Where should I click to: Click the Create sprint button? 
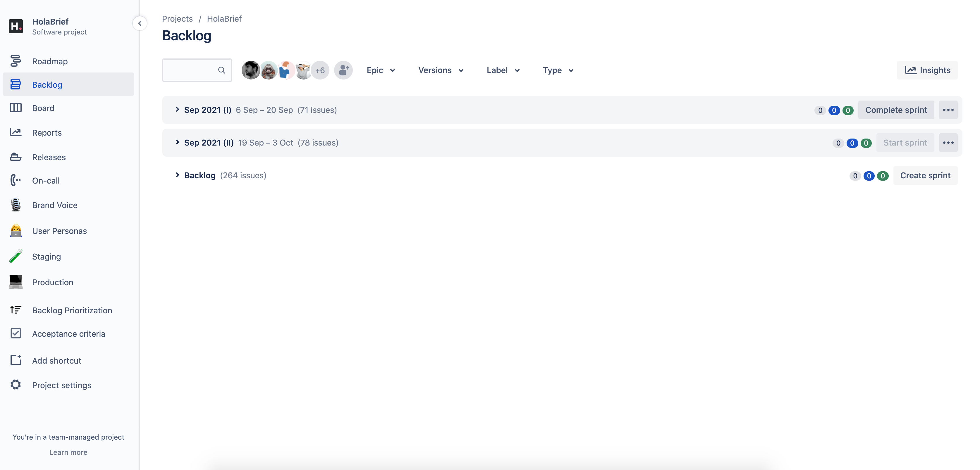[925, 175]
